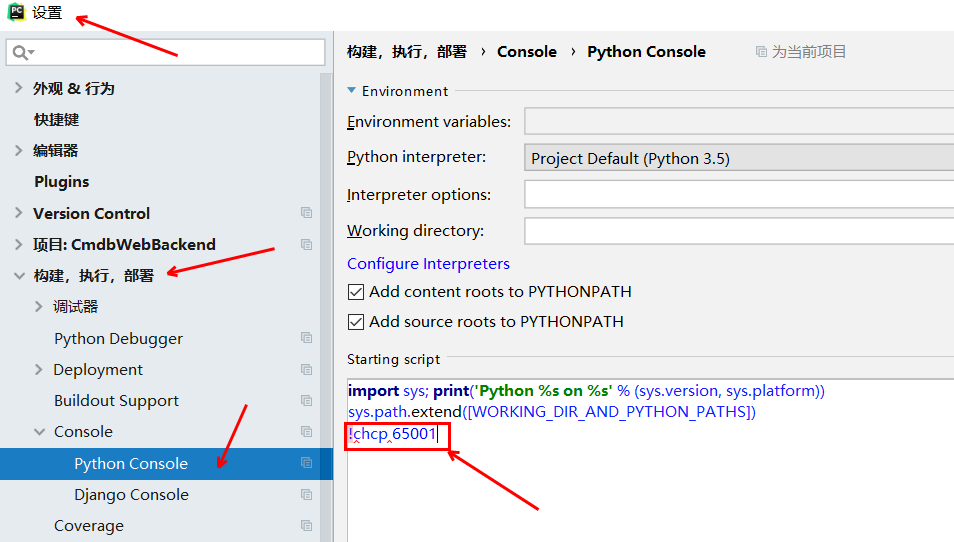Collapse the Environment section triangle

[352, 90]
